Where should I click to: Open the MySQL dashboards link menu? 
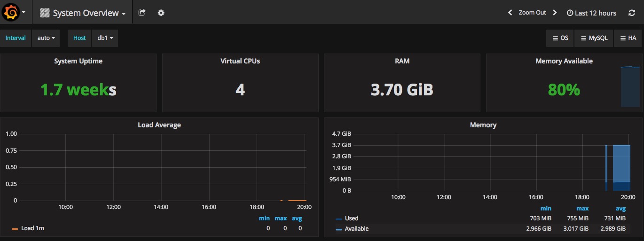tap(595, 38)
